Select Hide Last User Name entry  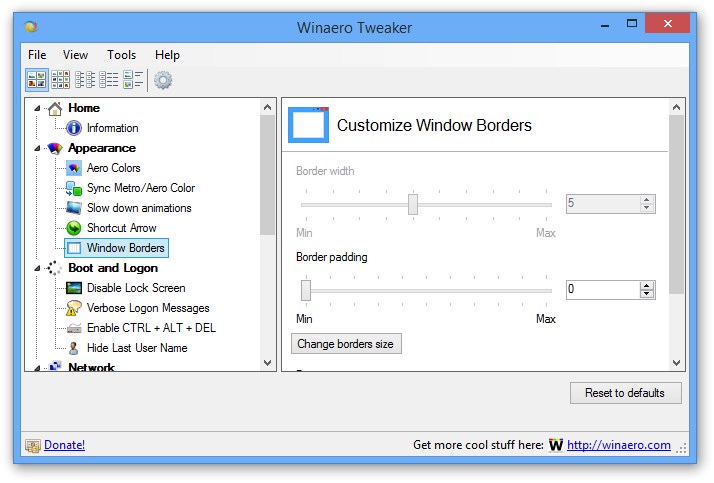tap(137, 348)
